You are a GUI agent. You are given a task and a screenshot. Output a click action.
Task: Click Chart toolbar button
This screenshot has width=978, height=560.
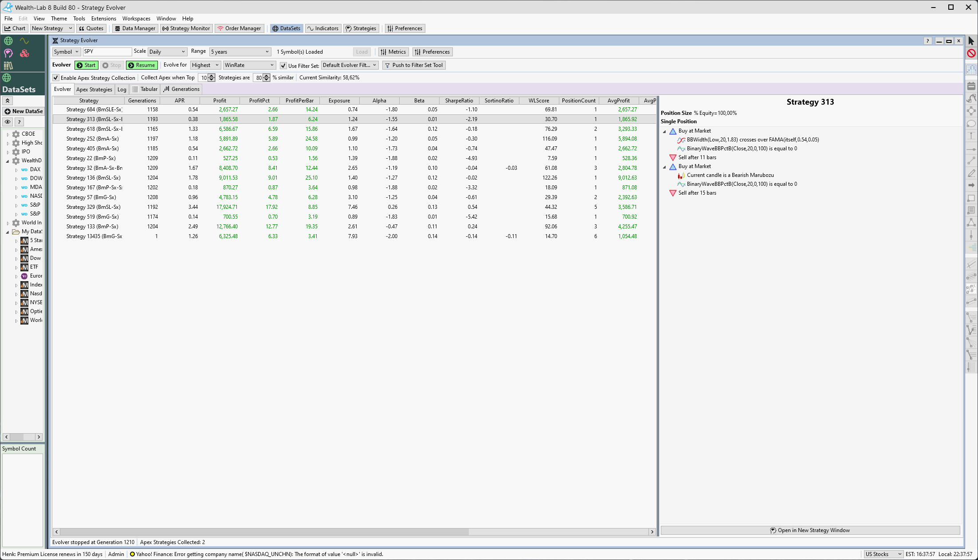coord(15,28)
